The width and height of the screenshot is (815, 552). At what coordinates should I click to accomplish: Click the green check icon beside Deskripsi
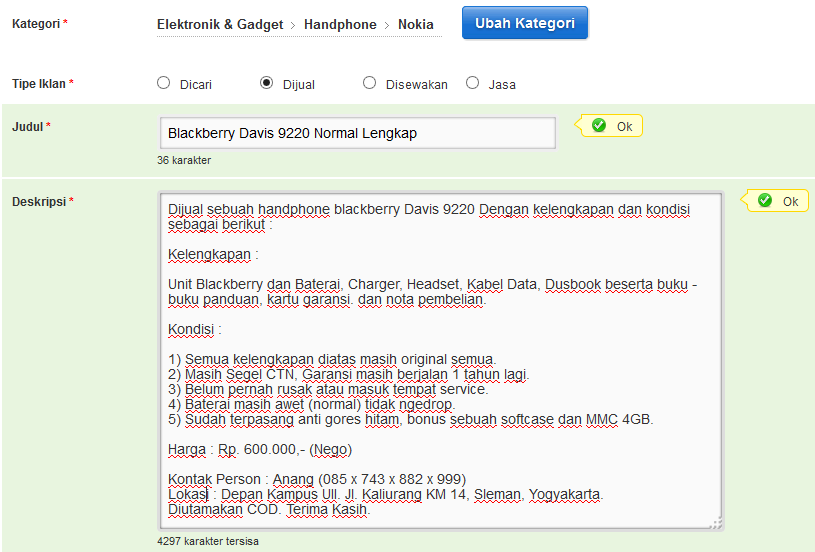click(765, 200)
